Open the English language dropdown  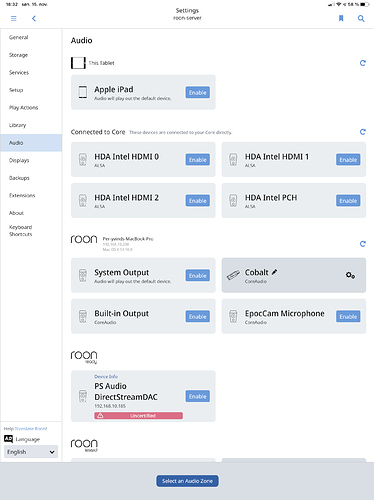pyautogui.click(x=31, y=452)
